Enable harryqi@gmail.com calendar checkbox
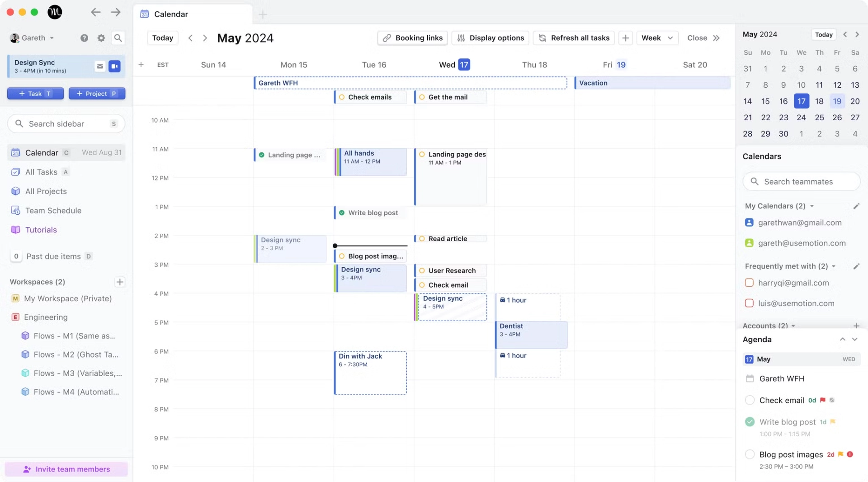The width and height of the screenshot is (868, 482). pos(749,283)
